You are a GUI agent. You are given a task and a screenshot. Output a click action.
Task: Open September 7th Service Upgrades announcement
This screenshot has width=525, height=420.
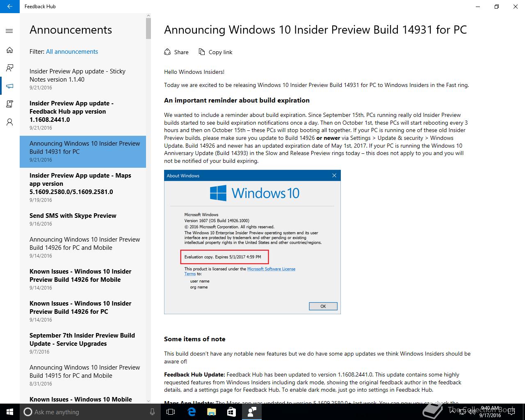click(83, 343)
